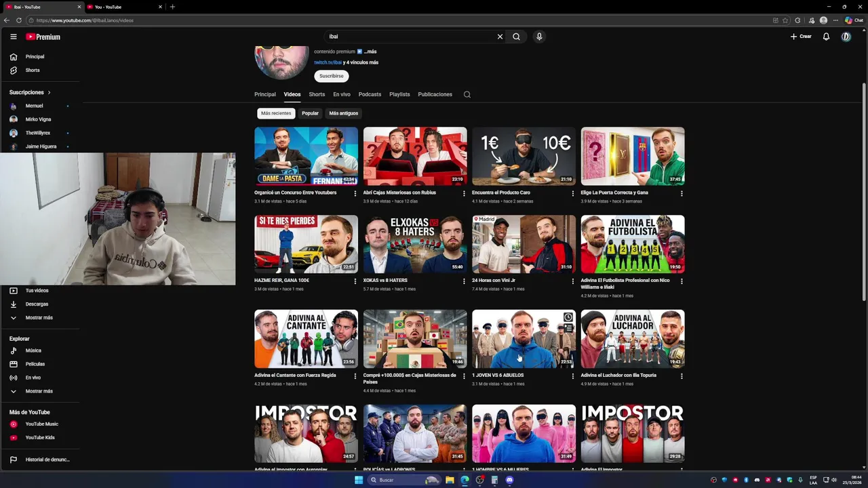
Task: Select the Popular filter chip
Action: 310,113
